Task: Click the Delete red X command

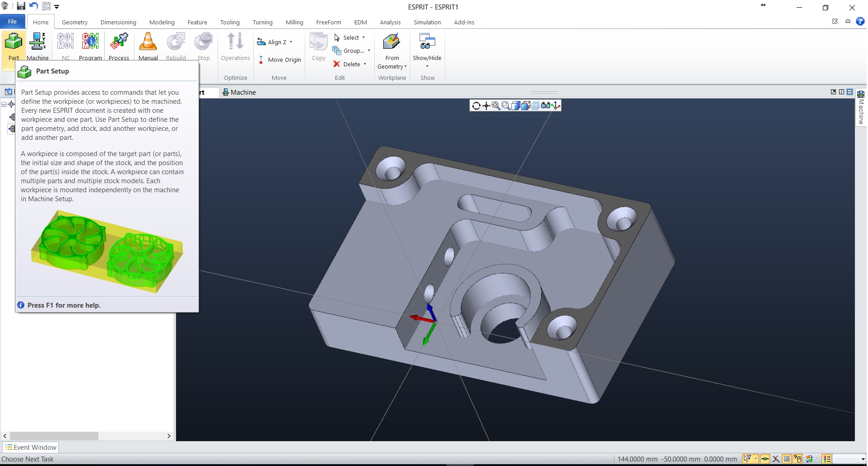Action: click(337, 64)
